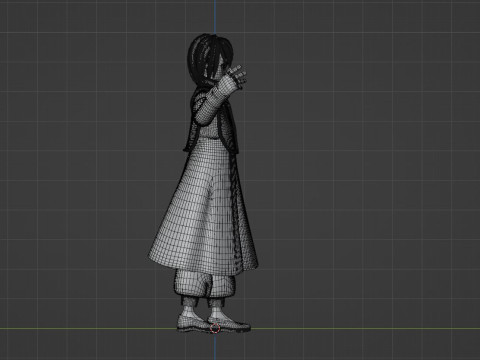The width and height of the screenshot is (480, 360).
Task: Select the character's front shoe
Action: (x=230, y=323)
